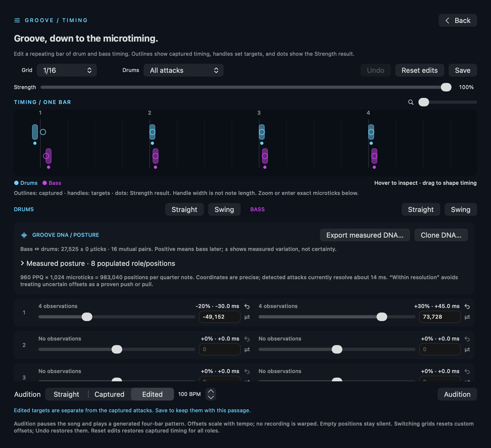Click the Bass legend label
The width and height of the screenshot is (491, 448).
coord(52,183)
